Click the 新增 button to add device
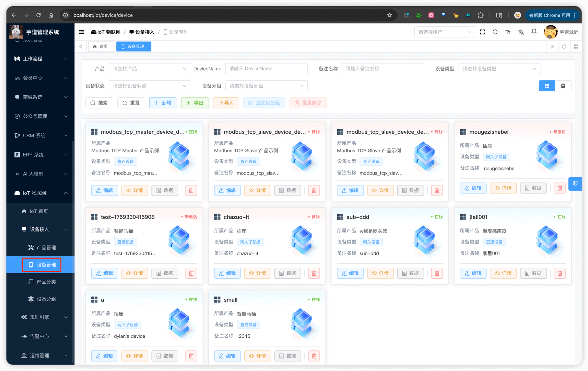This screenshot has height=371, width=588. pyautogui.click(x=163, y=103)
